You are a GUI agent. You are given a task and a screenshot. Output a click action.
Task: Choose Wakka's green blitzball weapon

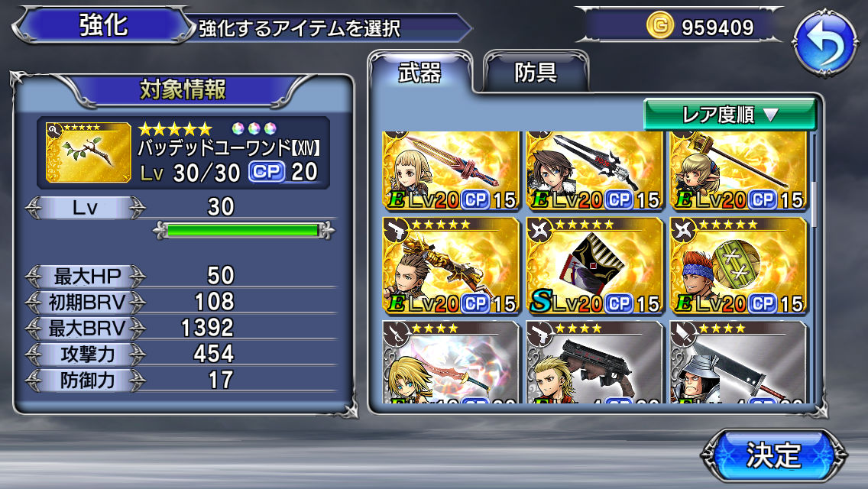pyautogui.click(x=738, y=265)
